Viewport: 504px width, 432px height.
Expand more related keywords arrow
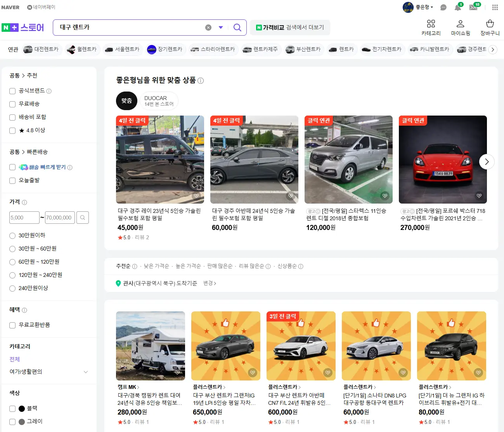(493, 50)
